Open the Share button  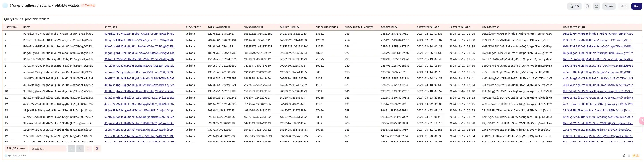[609, 6]
